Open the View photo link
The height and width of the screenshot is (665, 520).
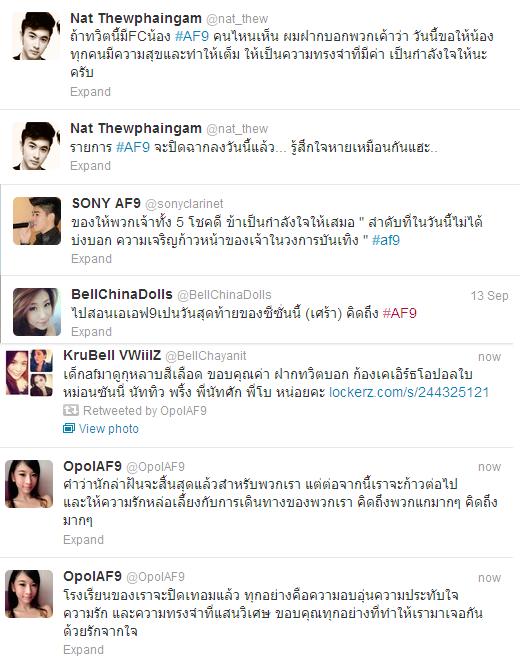109,429
